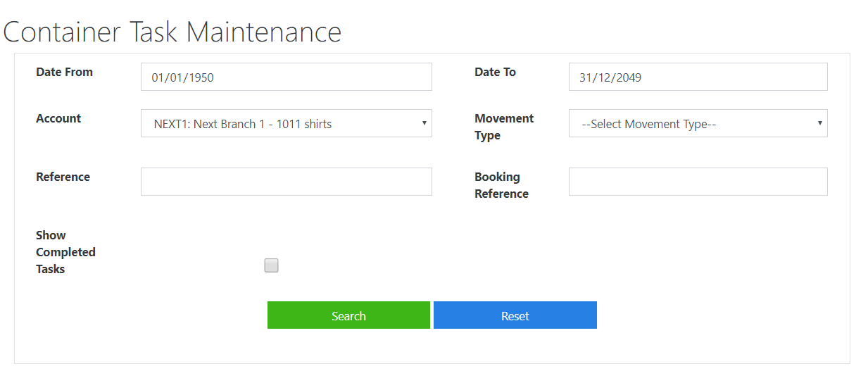Click the Booking Reference label
Image resolution: width=868 pixels, height=371 pixels.
click(x=501, y=185)
